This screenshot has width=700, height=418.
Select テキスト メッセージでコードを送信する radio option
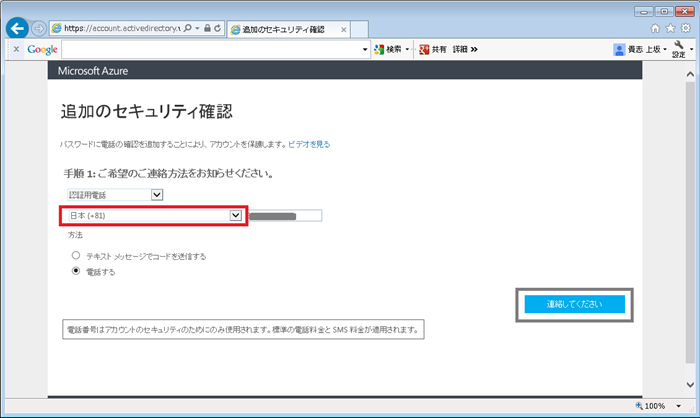(x=76, y=255)
